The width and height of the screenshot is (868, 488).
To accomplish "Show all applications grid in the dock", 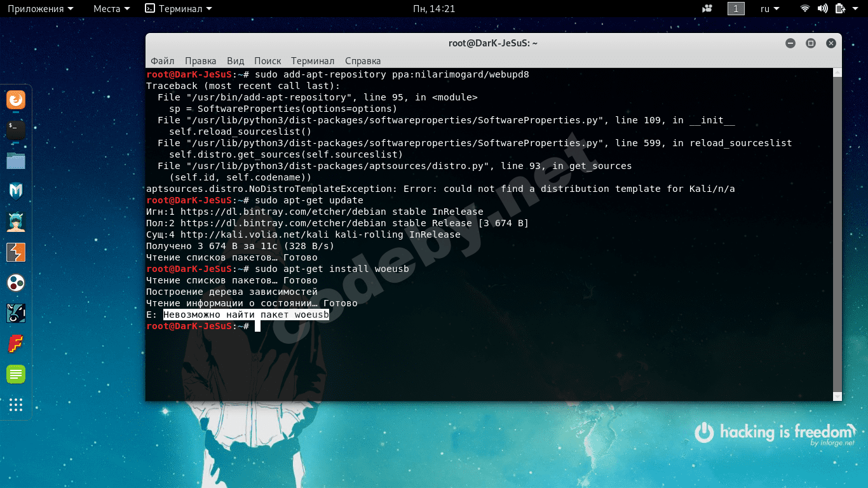I will (16, 405).
